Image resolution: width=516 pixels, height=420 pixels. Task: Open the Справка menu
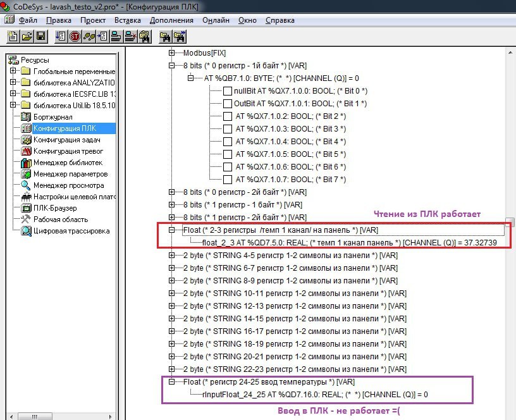point(280,20)
